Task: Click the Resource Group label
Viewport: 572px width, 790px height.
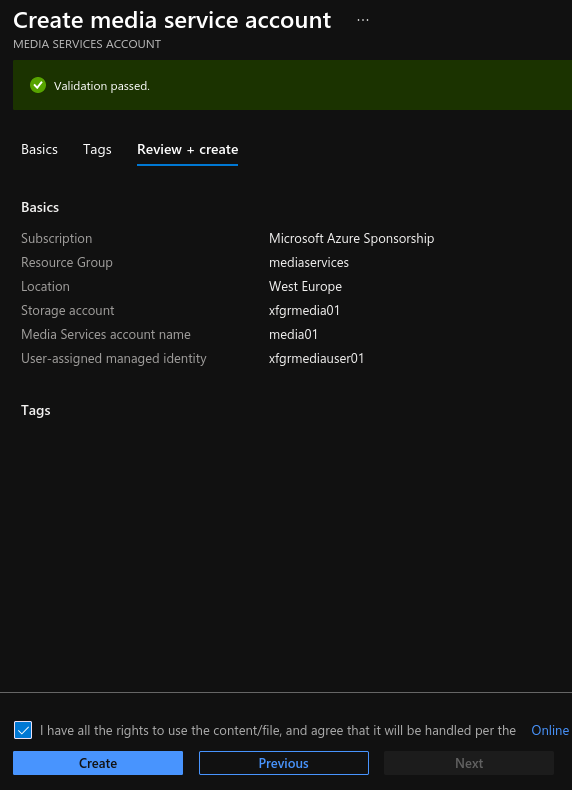Action: (x=67, y=262)
